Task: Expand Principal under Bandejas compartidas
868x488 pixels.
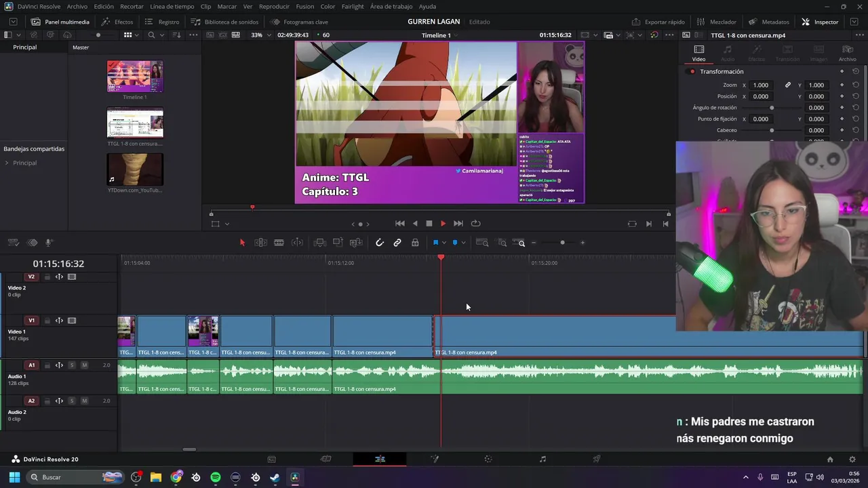Action: (x=7, y=163)
